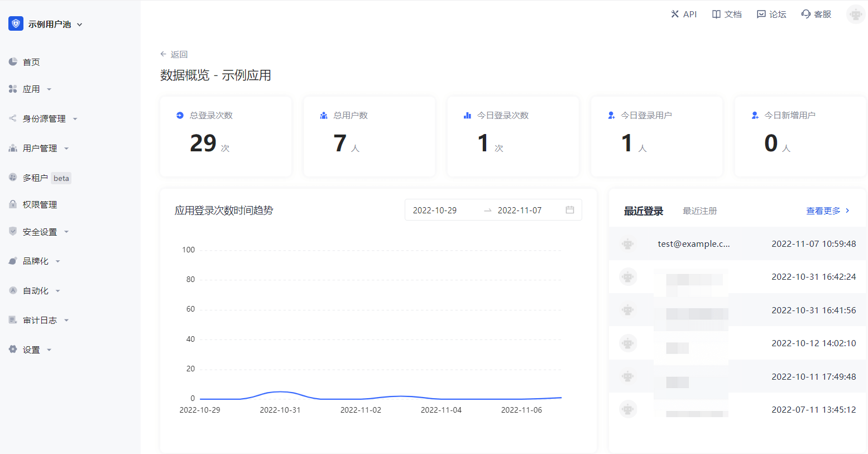
Task: Click the calendar icon in date range picker
Action: click(569, 210)
